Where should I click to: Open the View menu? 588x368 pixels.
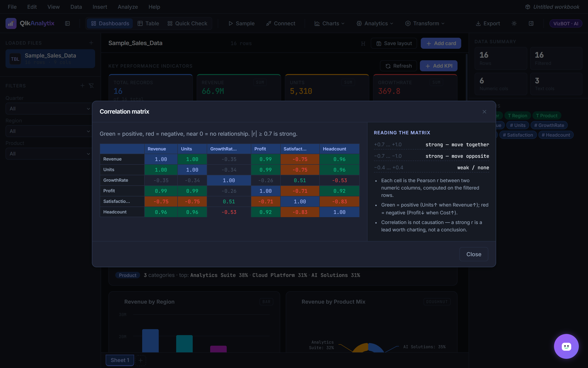54,7
